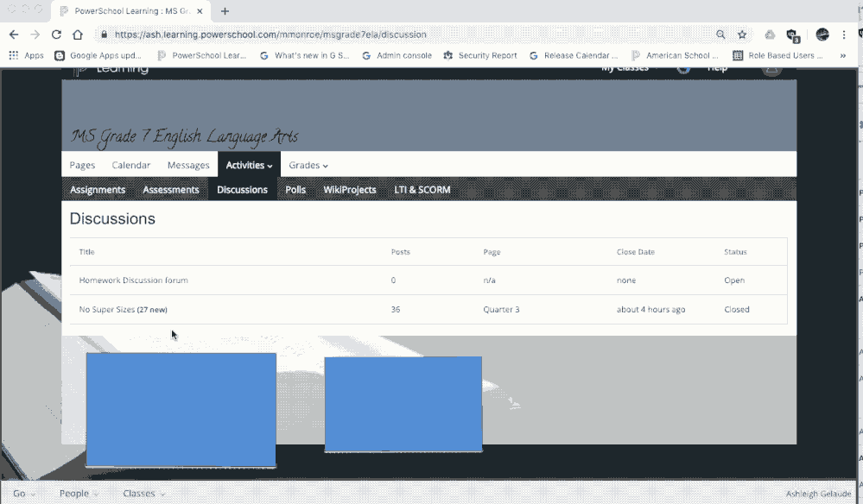Image resolution: width=863 pixels, height=504 pixels.
Task: Open the No Super Sizes discussion
Action: click(110, 309)
